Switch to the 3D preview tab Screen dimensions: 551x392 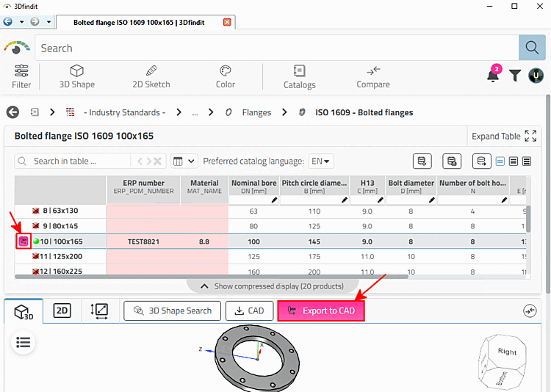click(24, 311)
